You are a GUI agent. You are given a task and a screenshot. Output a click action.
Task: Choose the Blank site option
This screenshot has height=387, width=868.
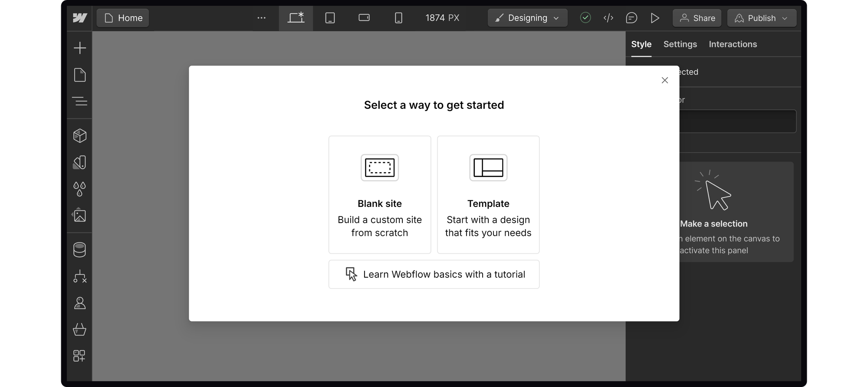[380, 195]
